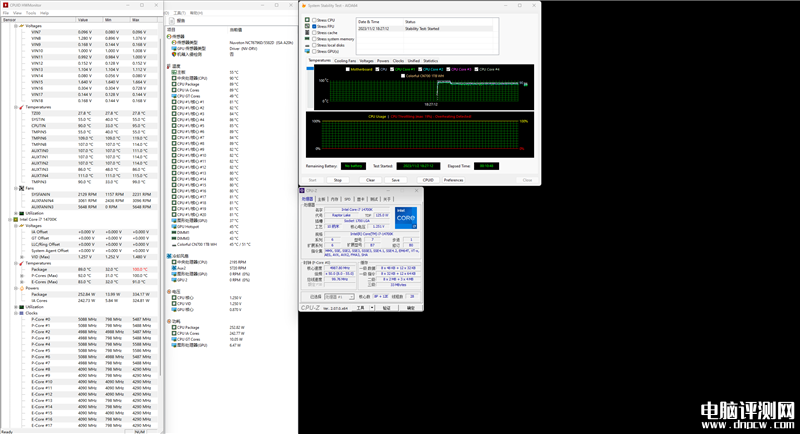Click the motherboard Temperatures thermometer icon
The height and width of the screenshot is (434, 800).
point(21,107)
